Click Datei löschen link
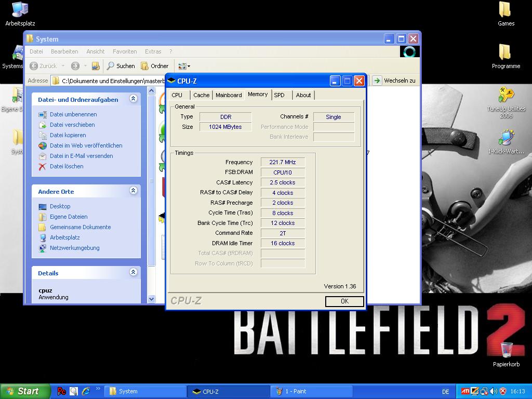This screenshot has width=532, height=399. click(x=66, y=166)
